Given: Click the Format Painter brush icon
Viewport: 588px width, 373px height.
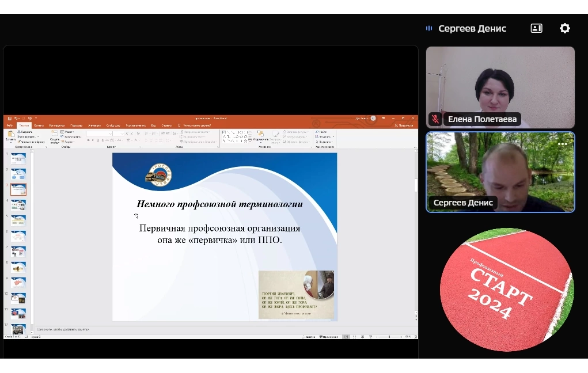Looking at the screenshot, I should (x=19, y=142).
